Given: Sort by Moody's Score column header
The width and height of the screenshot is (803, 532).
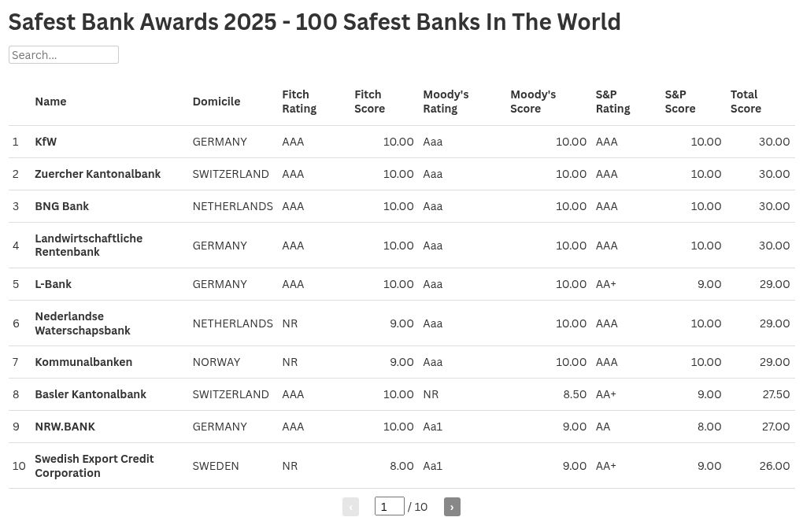Looking at the screenshot, I should click(x=533, y=102).
